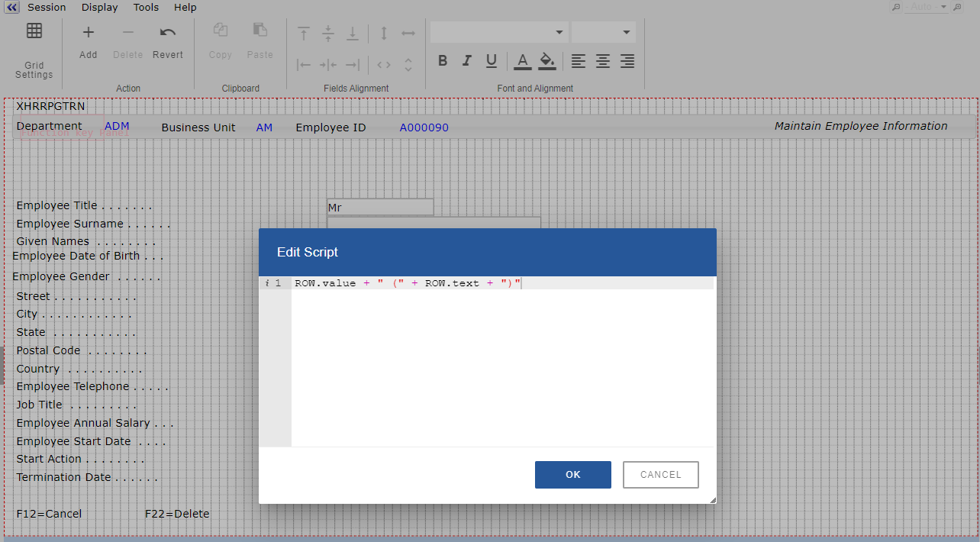
Task: Open the font family dropdown
Action: 499,32
